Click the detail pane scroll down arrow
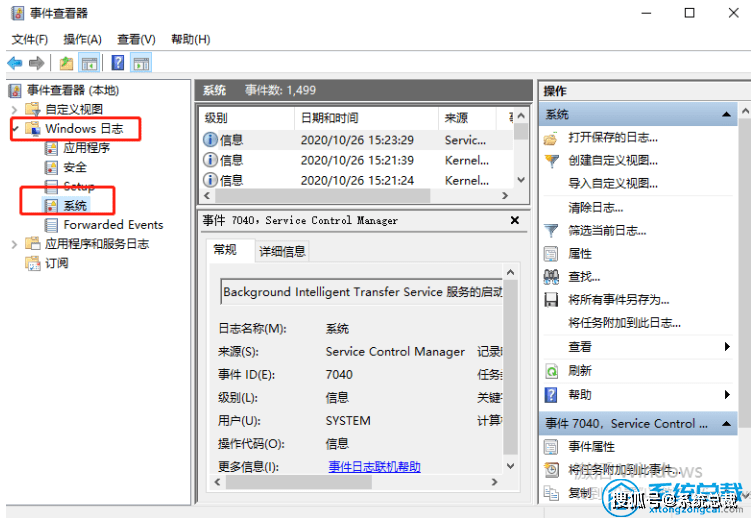 click(511, 466)
